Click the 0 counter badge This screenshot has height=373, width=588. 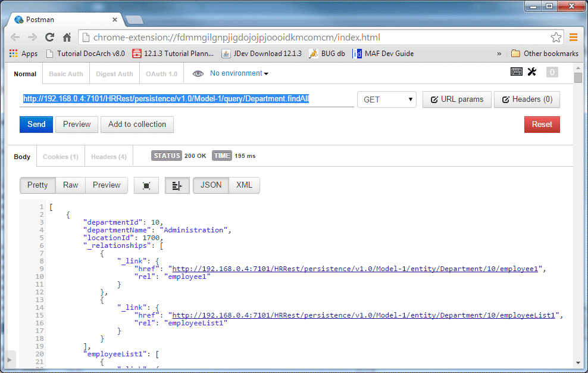(x=552, y=72)
